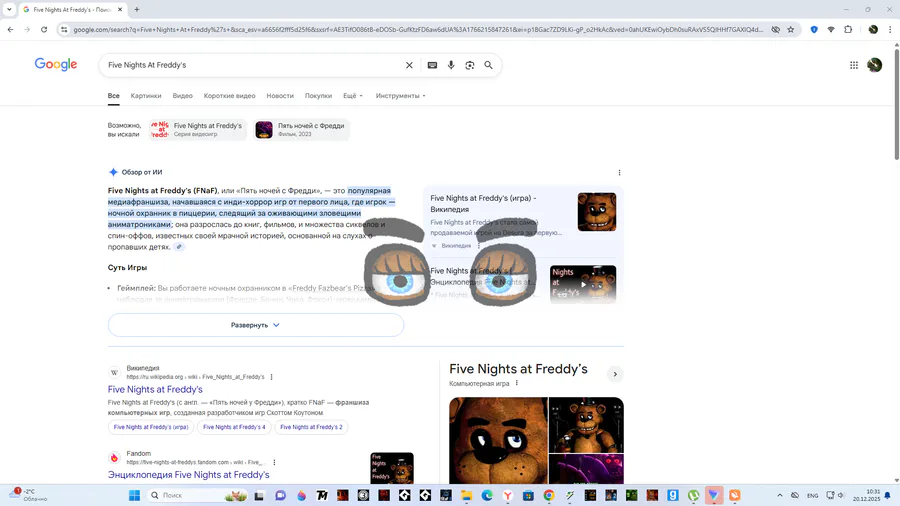Switch to the Покупки tab

[319, 96]
